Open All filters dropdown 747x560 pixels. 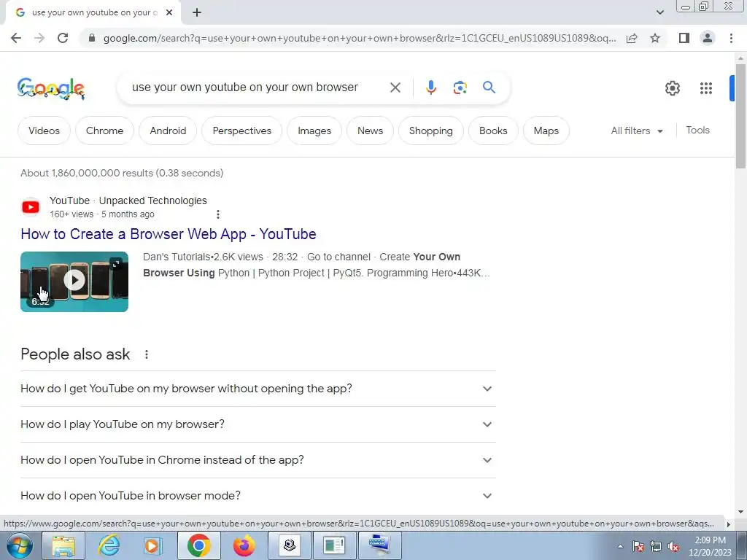[x=637, y=131]
